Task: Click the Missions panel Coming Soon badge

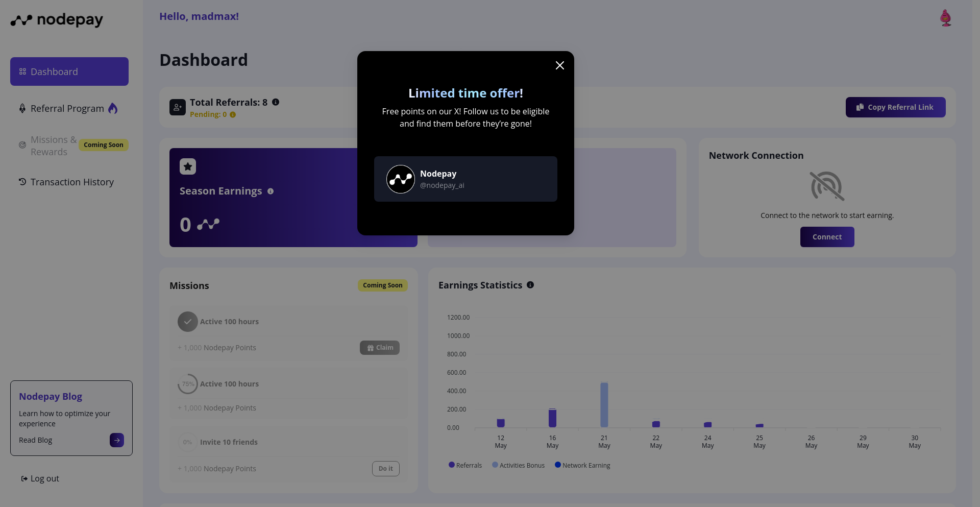Action: [383, 285]
